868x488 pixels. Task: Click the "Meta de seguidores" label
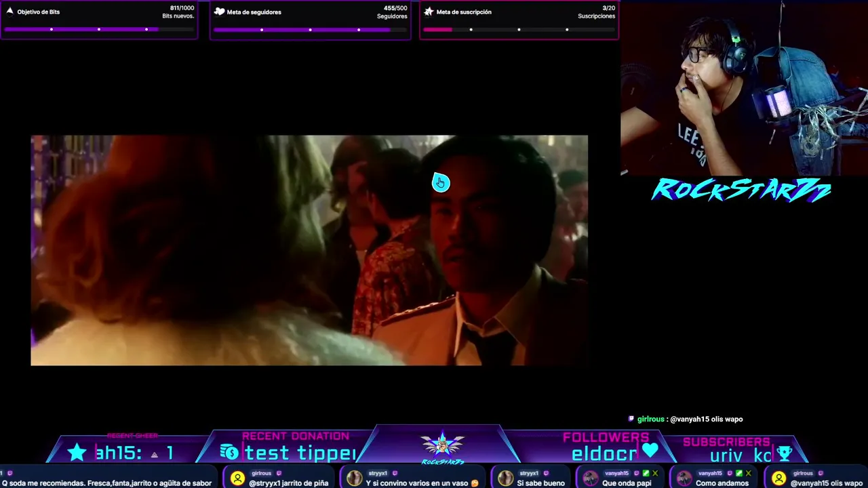[254, 12]
